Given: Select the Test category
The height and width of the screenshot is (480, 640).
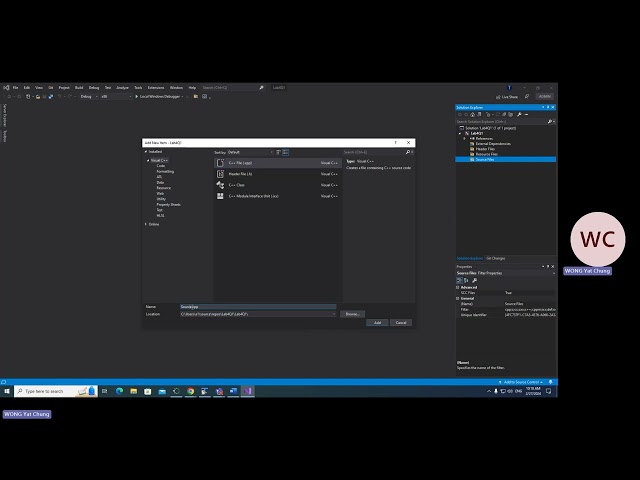Looking at the screenshot, I should pos(159,210).
